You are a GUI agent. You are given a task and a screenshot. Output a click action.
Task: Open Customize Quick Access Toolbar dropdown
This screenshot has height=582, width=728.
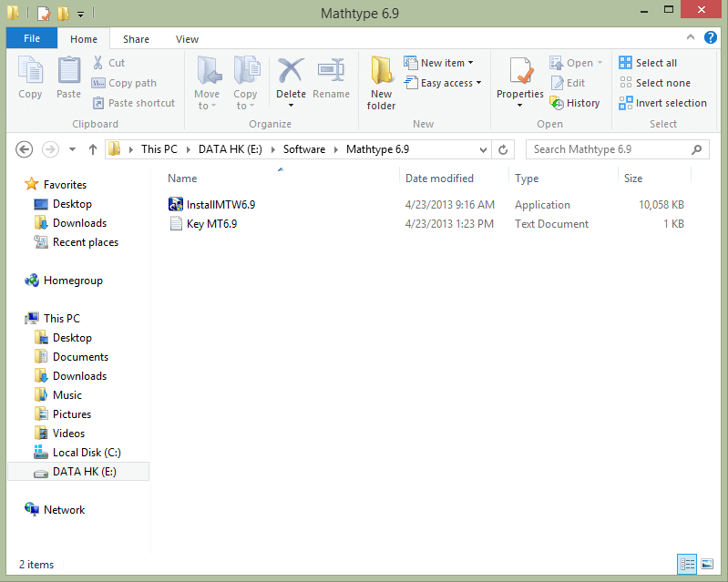click(x=80, y=15)
